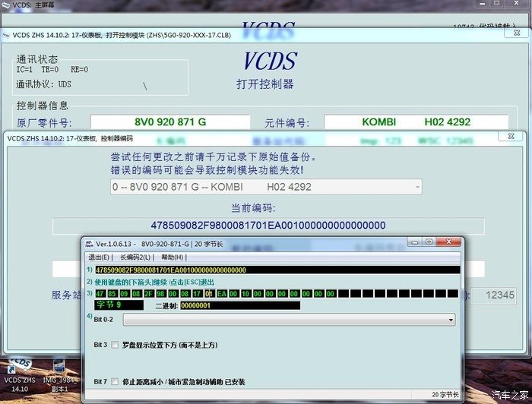Select byte 0 cell with value 47
The image size is (532, 404).
(100, 294)
